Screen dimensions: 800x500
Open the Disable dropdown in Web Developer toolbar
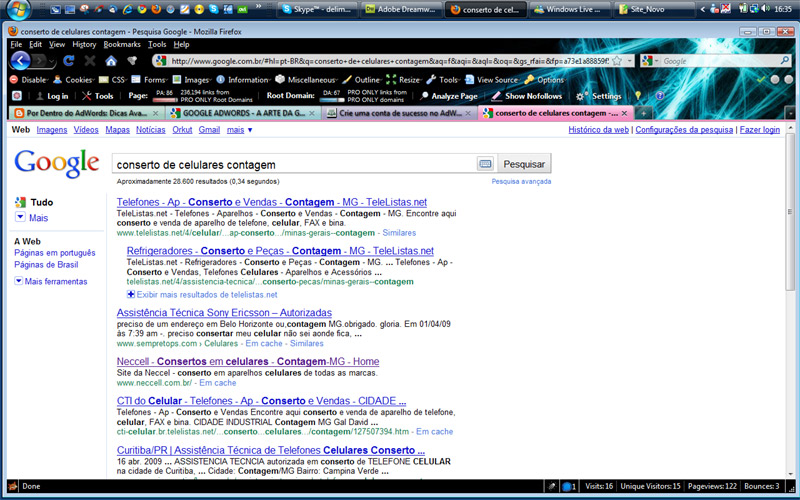pyautogui.click(x=30, y=80)
